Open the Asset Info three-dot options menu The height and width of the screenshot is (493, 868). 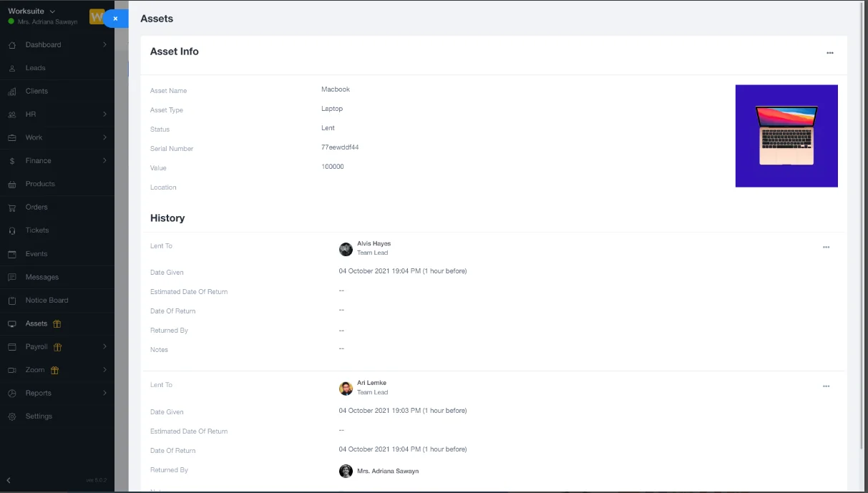coord(829,53)
